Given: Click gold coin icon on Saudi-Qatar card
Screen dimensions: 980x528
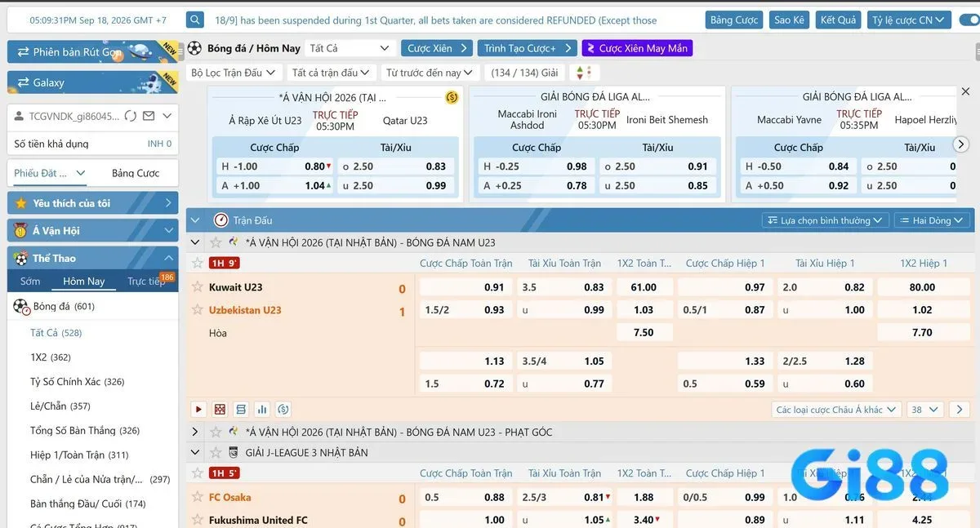Looking at the screenshot, I should click(x=452, y=98).
